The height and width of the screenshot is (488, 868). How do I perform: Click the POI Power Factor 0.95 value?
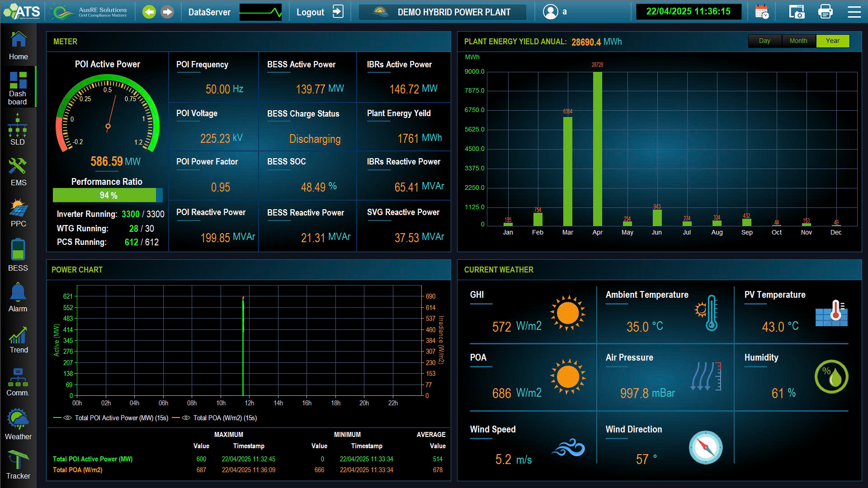(x=220, y=187)
